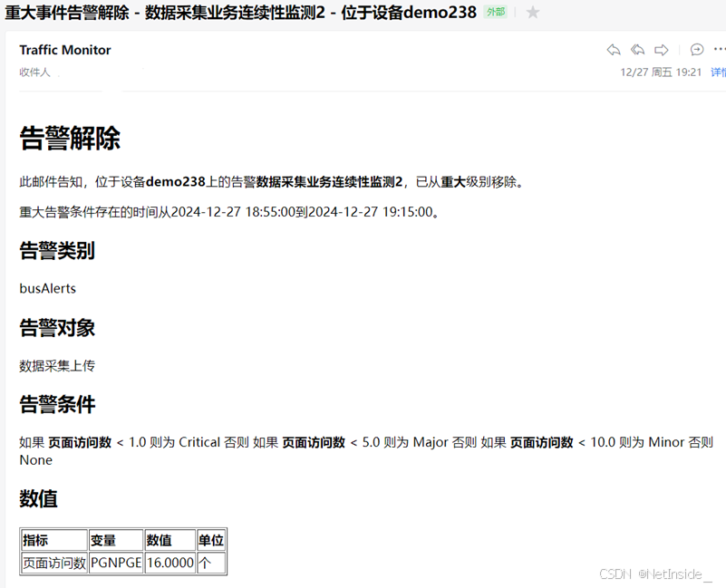Image resolution: width=726 pixels, height=588 pixels.
Task: Click the 12/27 周五 19:21 timestamp
Action: [x=661, y=72]
